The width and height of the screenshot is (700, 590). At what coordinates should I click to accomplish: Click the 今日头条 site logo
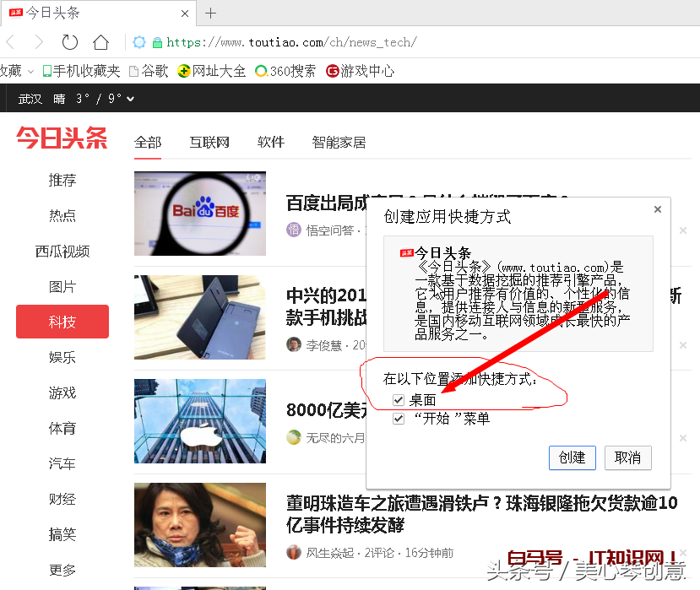click(61, 139)
